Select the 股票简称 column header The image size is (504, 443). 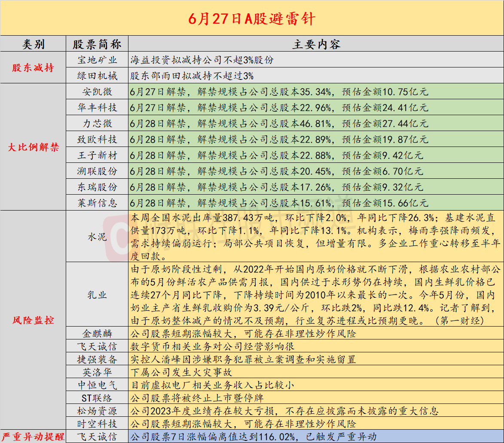[97, 44]
